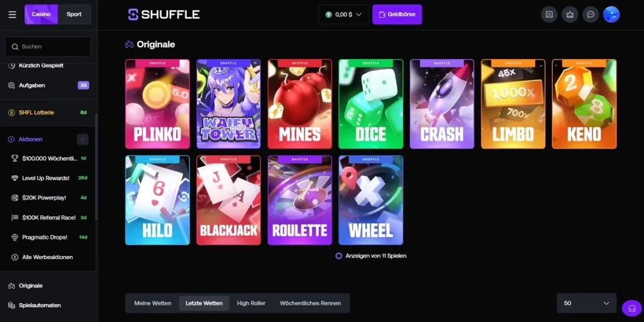Open the headset support icon
Screen dimensions: 644x322
631,308
